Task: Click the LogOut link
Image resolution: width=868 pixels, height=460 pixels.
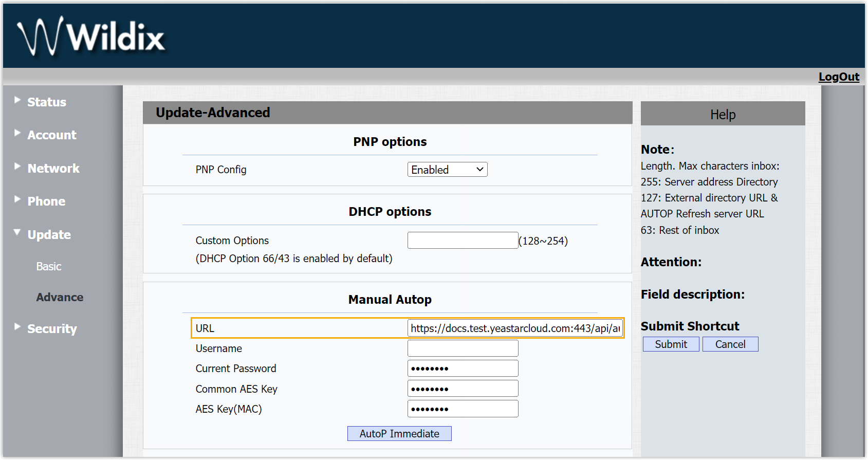Action: (x=838, y=77)
